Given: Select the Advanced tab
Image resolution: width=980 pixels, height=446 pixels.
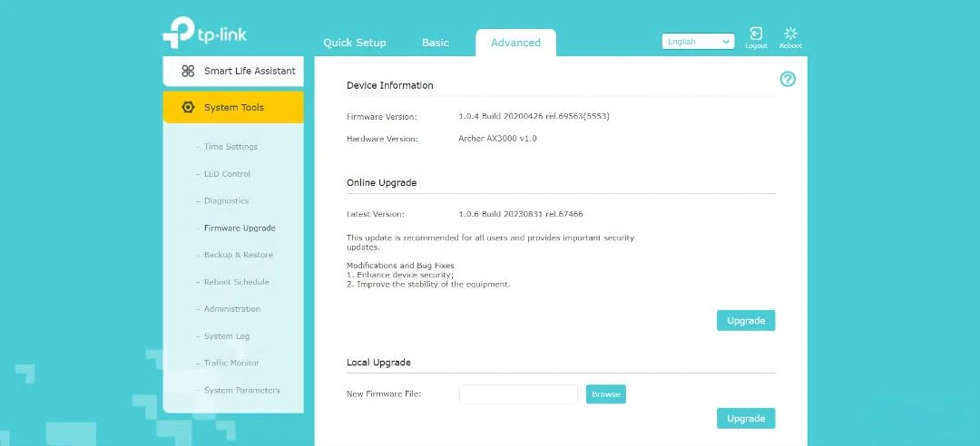Looking at the screenshot, I should pyautogui.click(x=515, y=43).
